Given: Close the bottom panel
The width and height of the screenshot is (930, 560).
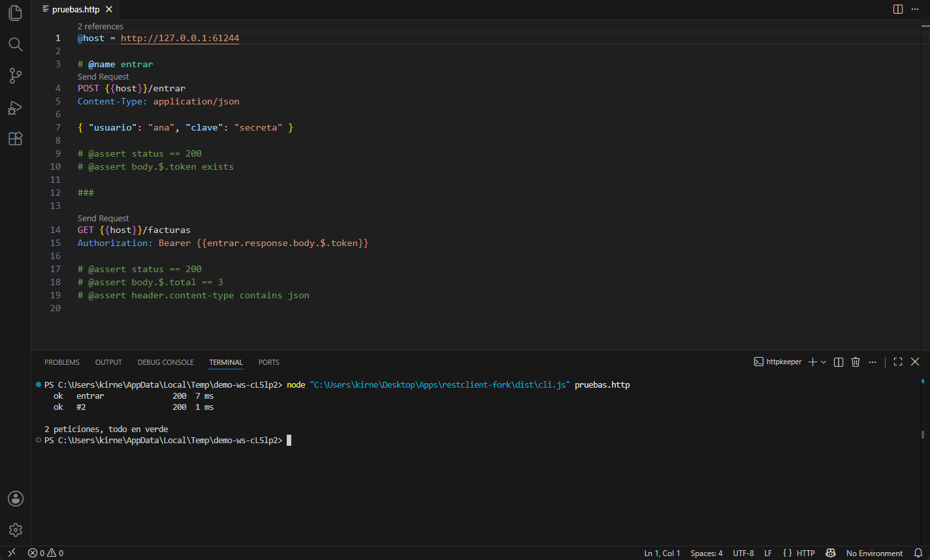Looking at the screenshot, I should pyautogui.click(x=915, y=362).
